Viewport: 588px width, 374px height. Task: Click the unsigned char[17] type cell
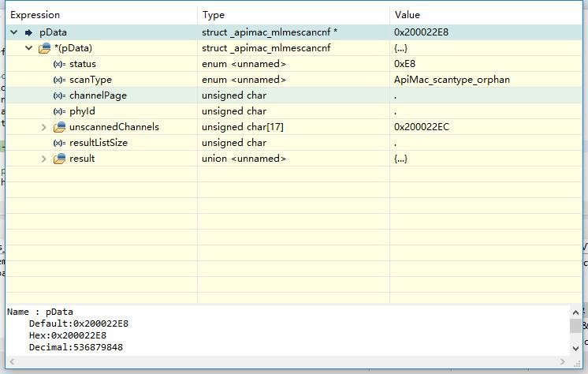[x=243, y=127]
